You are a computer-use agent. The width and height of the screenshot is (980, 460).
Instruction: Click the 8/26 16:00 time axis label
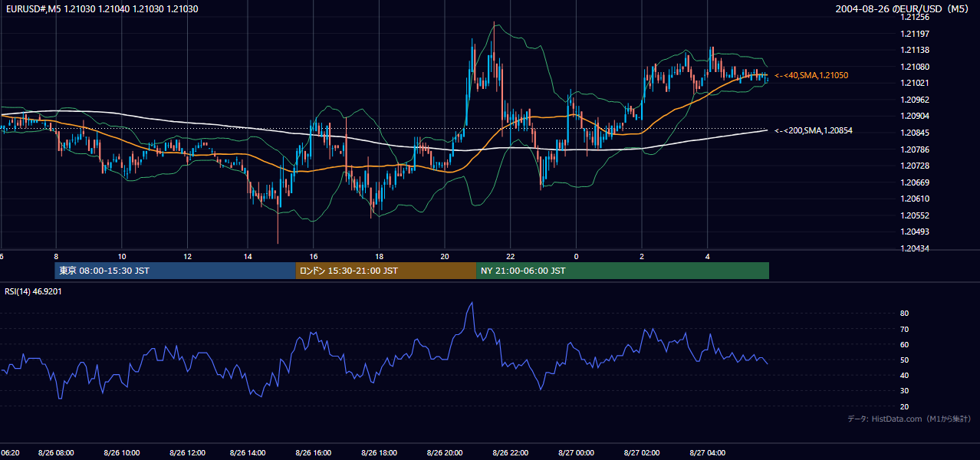(312, 453)
